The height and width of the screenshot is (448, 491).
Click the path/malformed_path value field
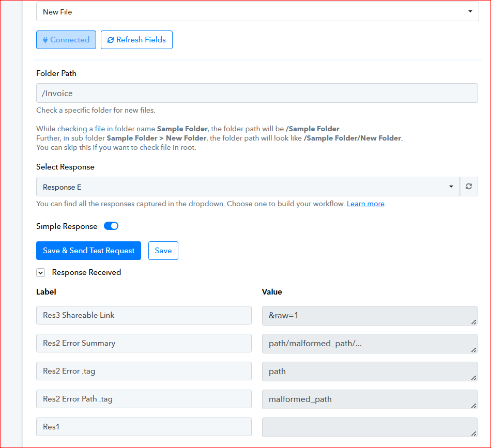click(x=369, y=344)
